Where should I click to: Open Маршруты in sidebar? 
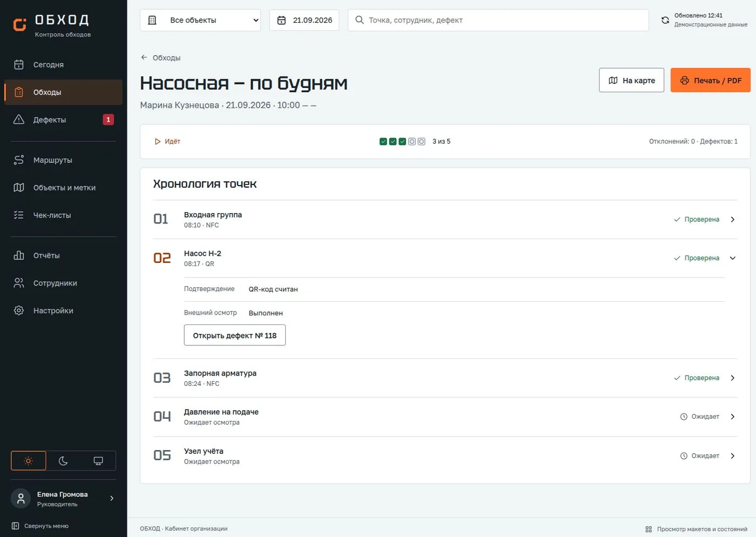click(63, 160)
